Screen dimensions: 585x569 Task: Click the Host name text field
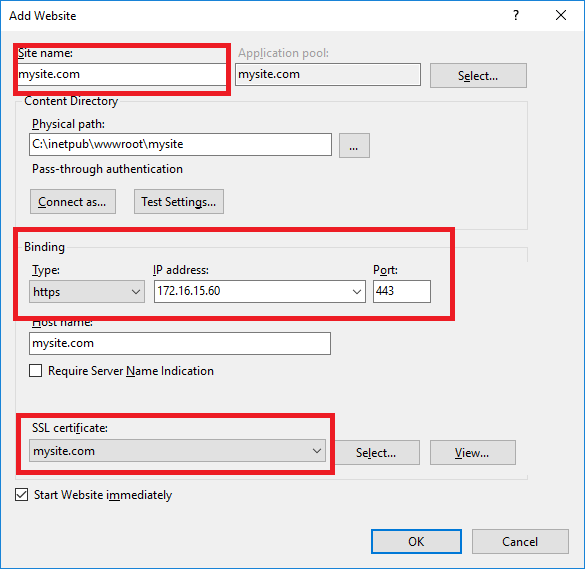[x=179, y=343]
